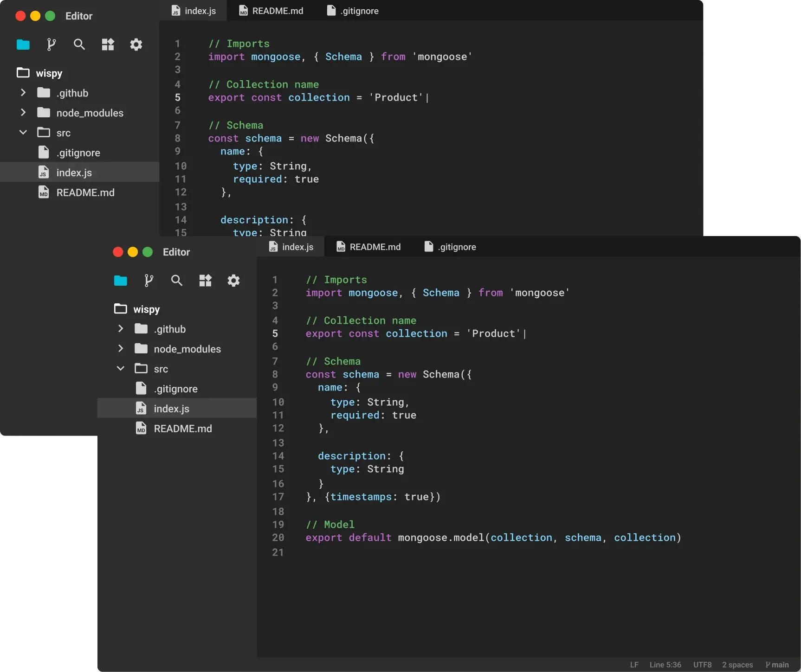
Task: Collapse the src folder chevron in the front window
Action: (121, 369)
